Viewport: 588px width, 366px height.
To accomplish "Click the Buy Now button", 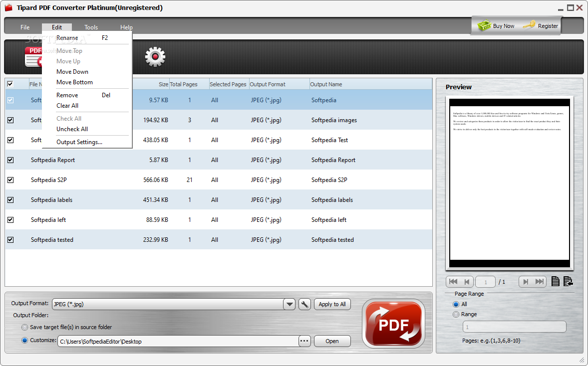I will click(496, 26).
